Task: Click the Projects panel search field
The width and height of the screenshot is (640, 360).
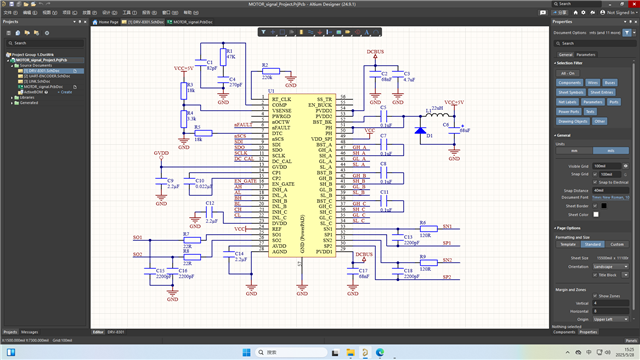Action: (45, 43)
